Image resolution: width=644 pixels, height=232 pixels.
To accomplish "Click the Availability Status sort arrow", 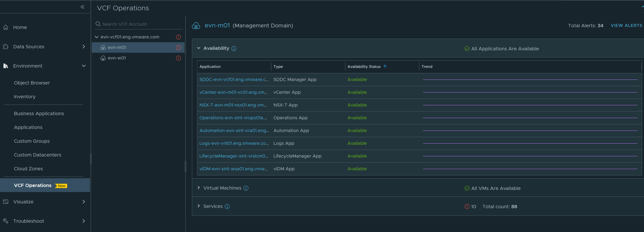I will 385,67.
